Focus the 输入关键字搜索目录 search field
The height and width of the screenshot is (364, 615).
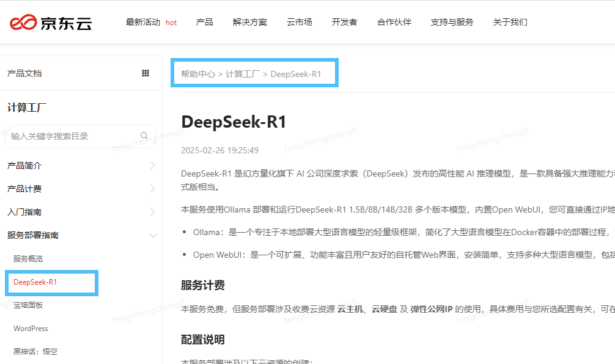pyautogui.click(x=80, y=136)
